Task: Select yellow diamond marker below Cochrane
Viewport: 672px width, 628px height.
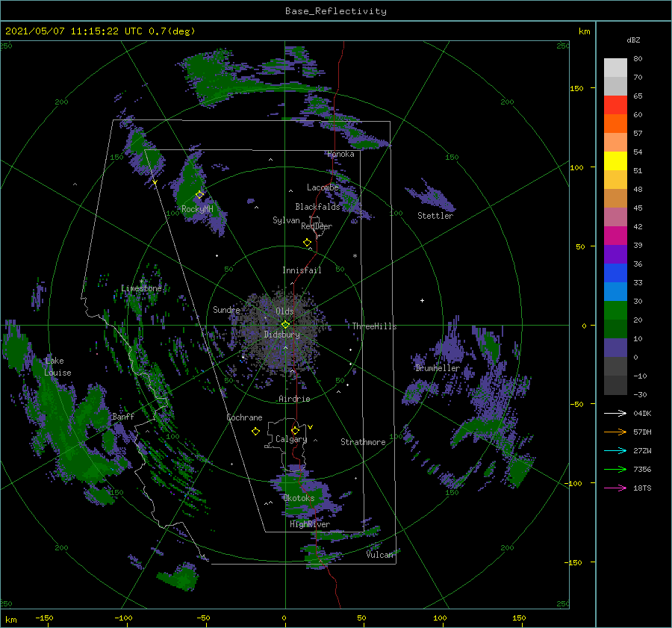Action: [255, 432]
